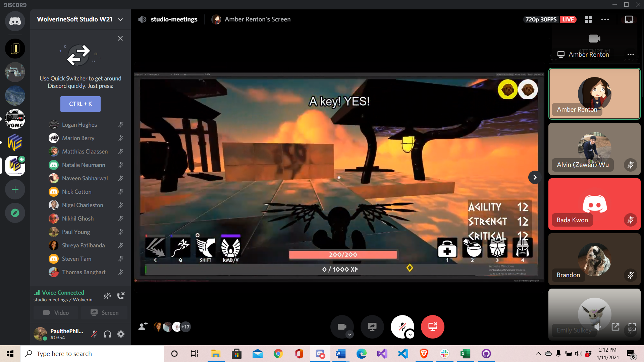Click the Video button in voice panel
This screenshot has width=644, height=362.
tap(56, 313)
